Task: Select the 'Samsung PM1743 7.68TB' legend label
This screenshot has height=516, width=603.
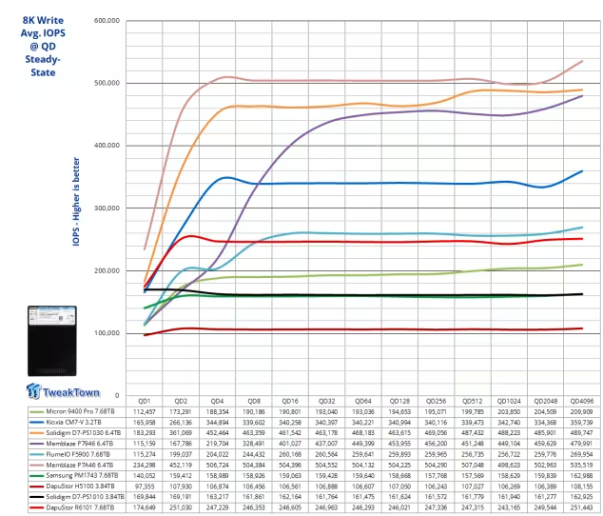Action: pyautogui.click(x=82, y=476)
